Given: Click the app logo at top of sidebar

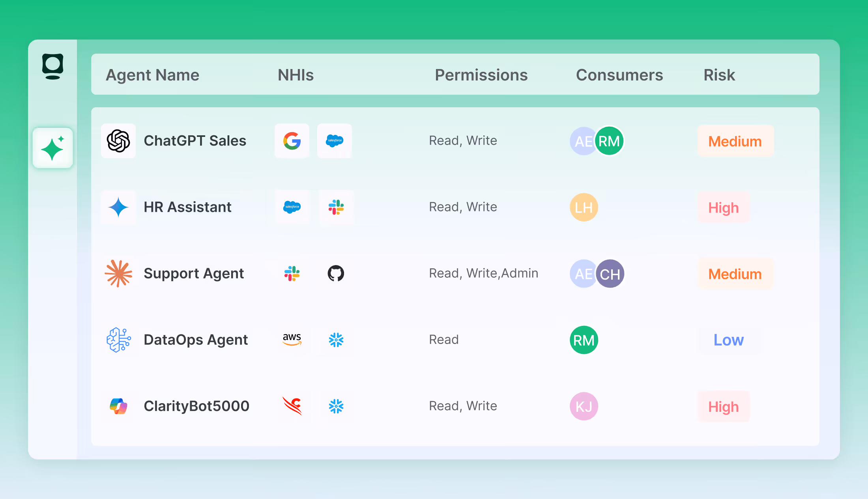Looking at the screenshot, I should pyautogui.click(x=53, y=66).
